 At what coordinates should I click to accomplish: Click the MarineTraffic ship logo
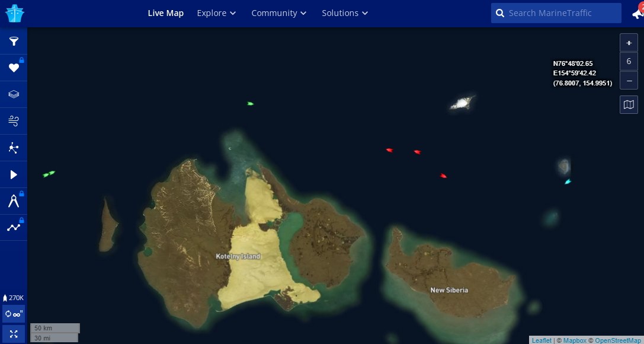pyautogui.click(x=14, y=13)
